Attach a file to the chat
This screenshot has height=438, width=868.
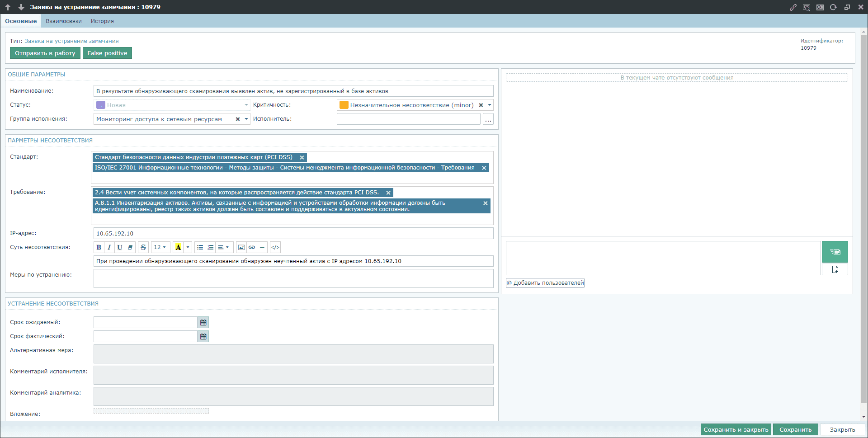835,269
